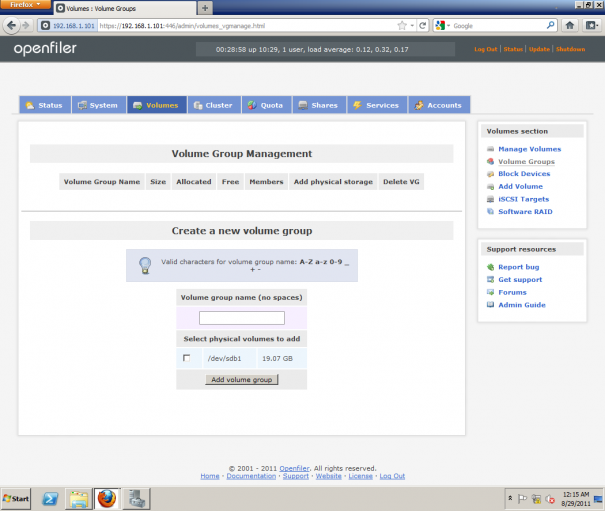The image size is (605, 511).
Task: Click the top Log Out link
Action: (x=486, y=49)
